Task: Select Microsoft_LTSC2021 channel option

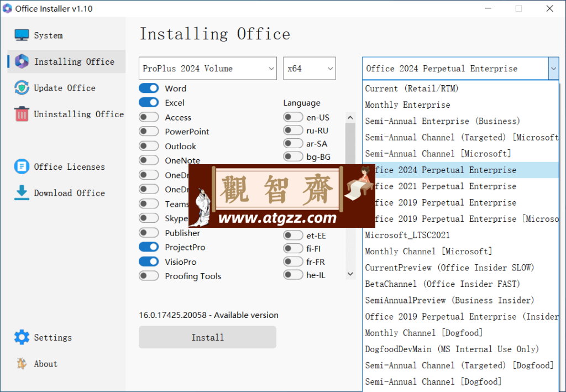Action: [460, 235]
